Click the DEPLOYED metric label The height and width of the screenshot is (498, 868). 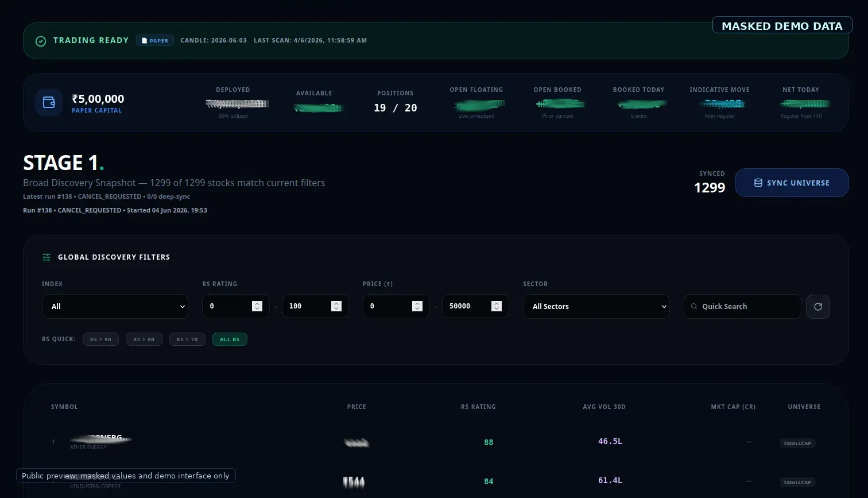tap(233, 90)
